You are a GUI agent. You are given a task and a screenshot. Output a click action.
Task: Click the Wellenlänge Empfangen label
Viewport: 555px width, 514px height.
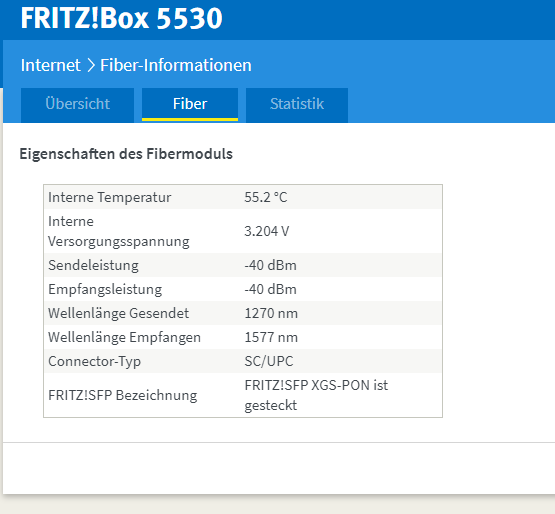point(124,337)
